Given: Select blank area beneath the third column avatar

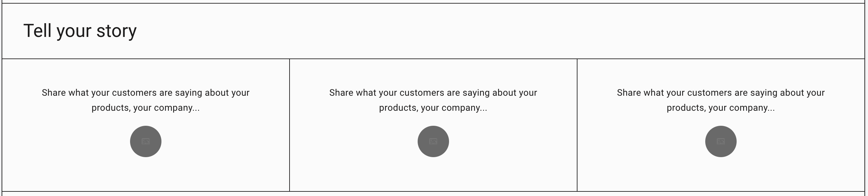Looking at the screenshot, I should point(721,174).
